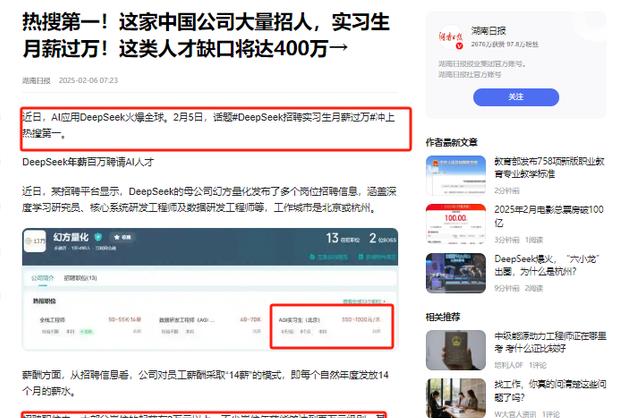Open article 教育部发布758项新版职业教育专业教学标准

pyautogui.click(x=549, y=167)
